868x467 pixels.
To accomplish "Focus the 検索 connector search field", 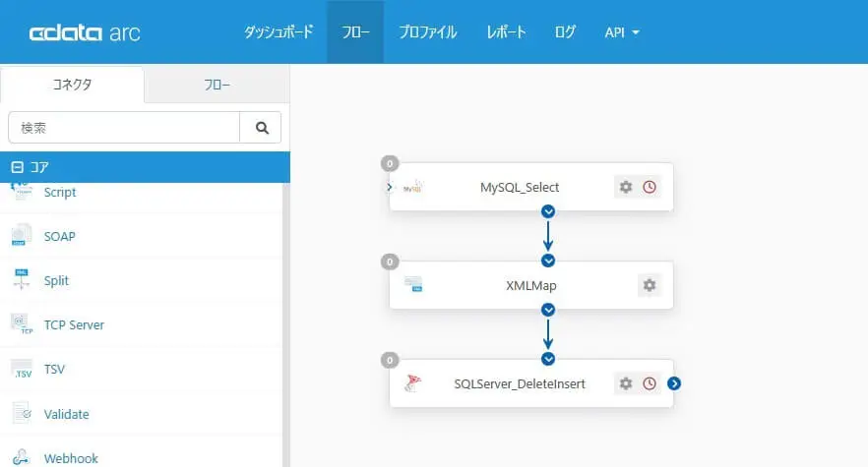I will 124,128.
